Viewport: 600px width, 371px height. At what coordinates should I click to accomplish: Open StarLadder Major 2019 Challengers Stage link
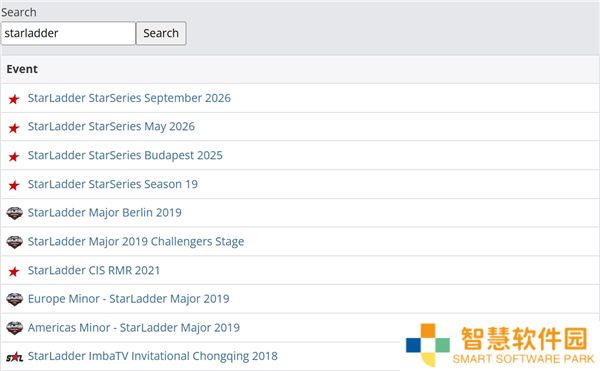tap(136, 241)
